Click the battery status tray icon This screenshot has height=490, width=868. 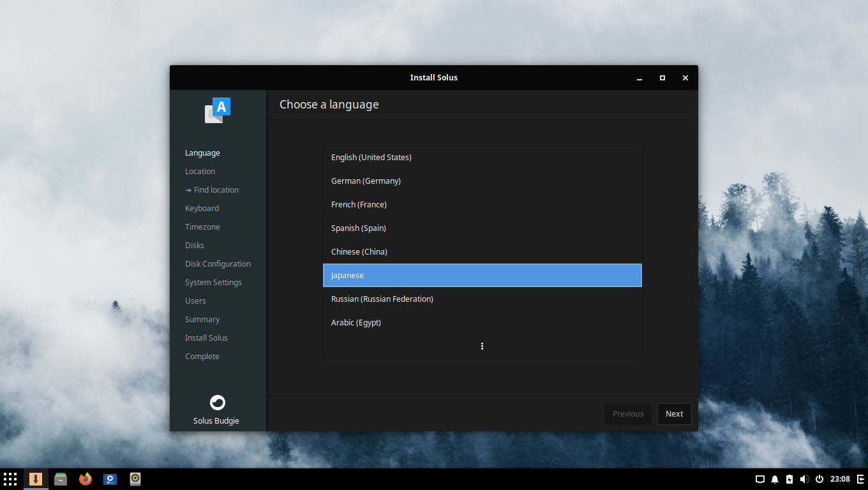point(789,479)
